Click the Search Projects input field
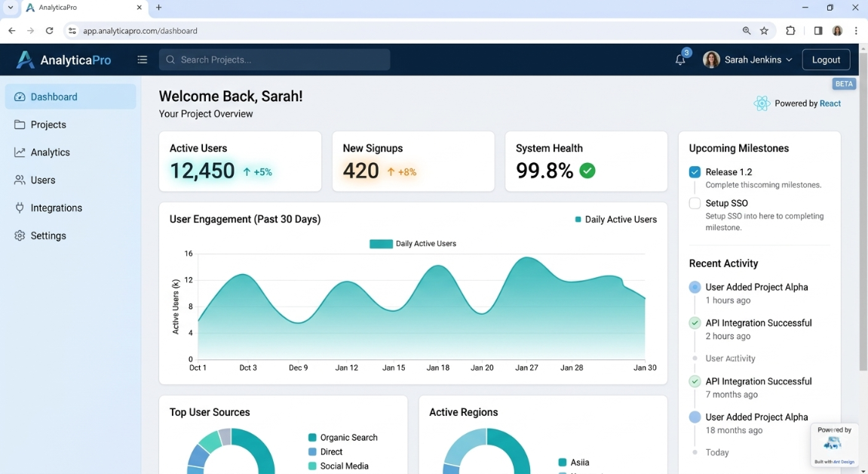 point(274,59)
